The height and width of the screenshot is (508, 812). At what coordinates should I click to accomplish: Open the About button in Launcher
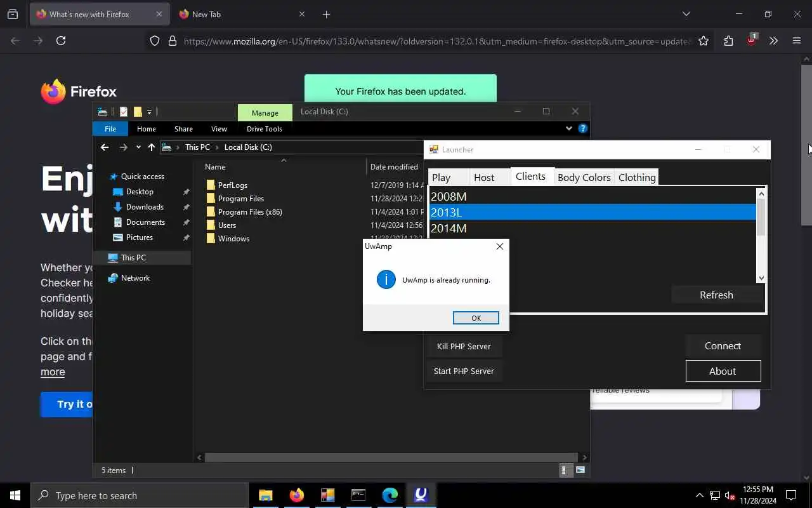(723, 371)
